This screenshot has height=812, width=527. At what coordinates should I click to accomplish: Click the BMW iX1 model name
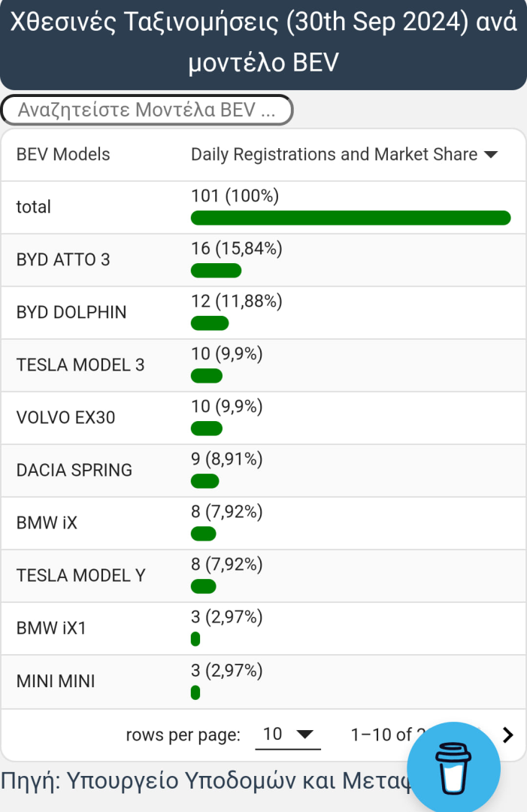click(51, 629)
